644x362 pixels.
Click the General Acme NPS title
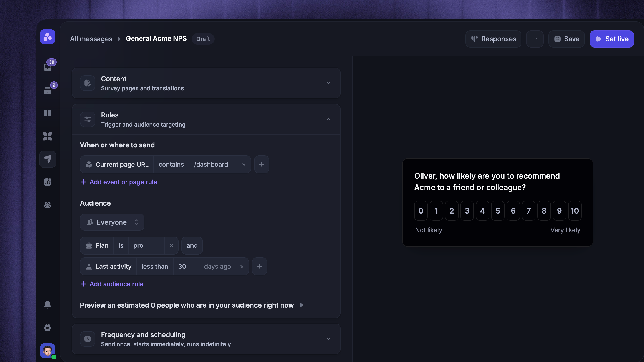coord(156,38)
